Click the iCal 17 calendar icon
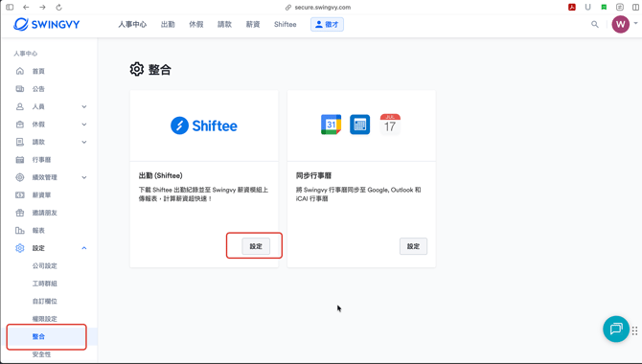 [x=390, y=125]
